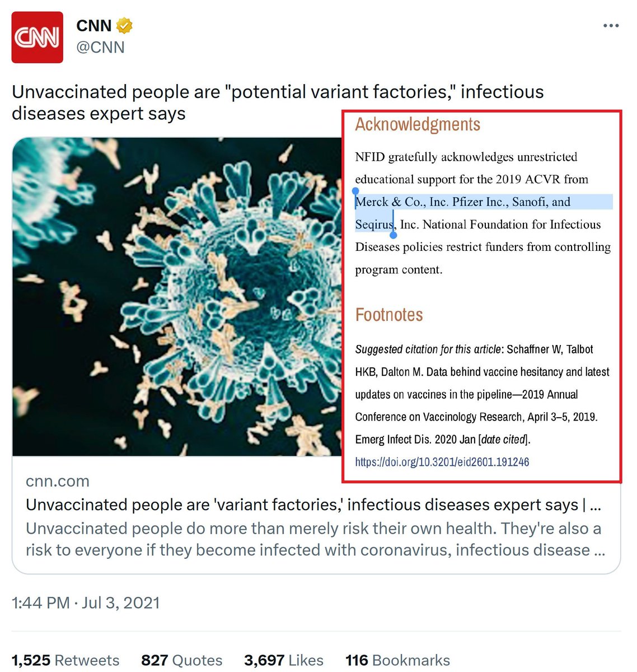Image resolution: width=637 pixels, height=672 pixels.
Task: Open the doi.org citation link
Action: pyautogui.click(x=442, y=462)
